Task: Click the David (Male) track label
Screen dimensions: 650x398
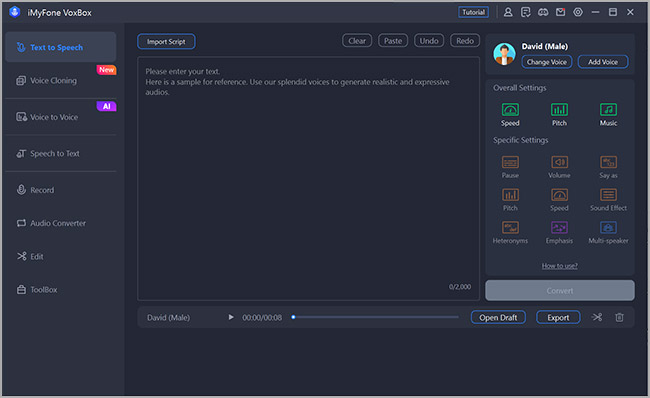Action: 168,318
